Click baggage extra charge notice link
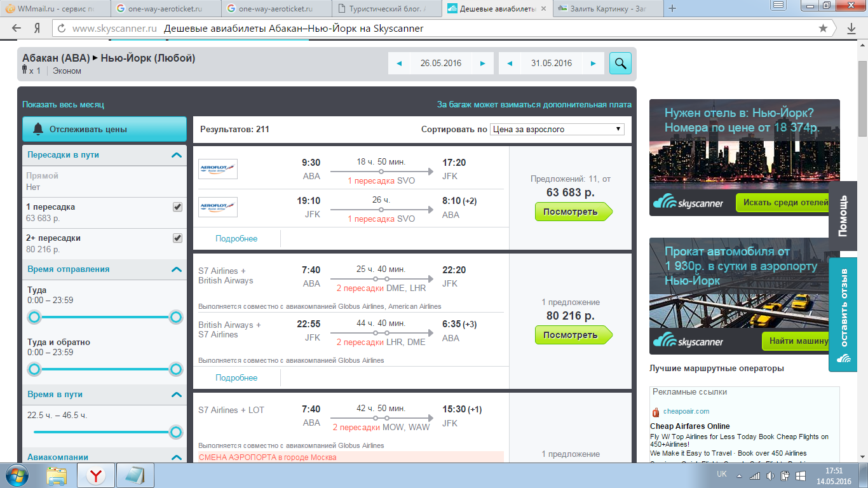This screenshot has width=868, height=488. coord(534,104)
